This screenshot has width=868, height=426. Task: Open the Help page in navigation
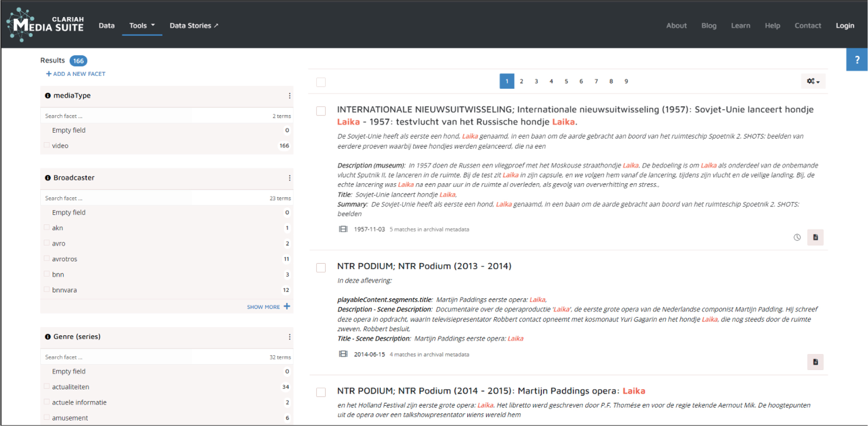point(772,26)
